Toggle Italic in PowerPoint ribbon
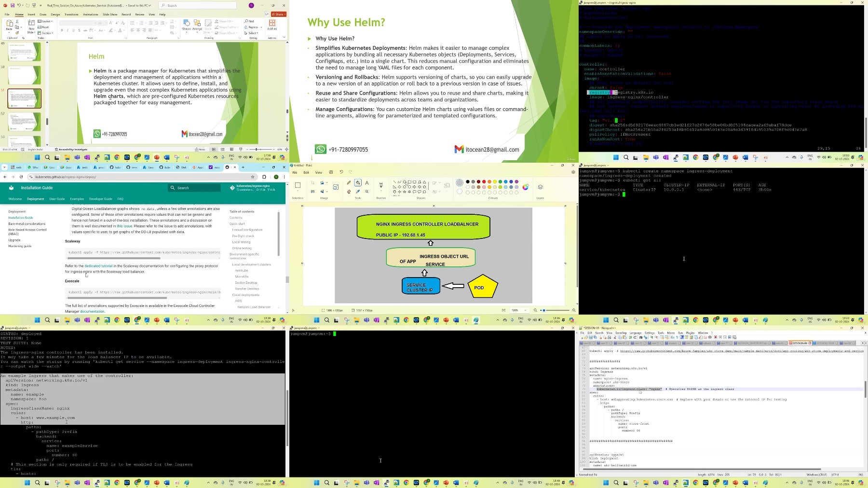This screenshot has width=868, height=488. tap(68, 30)
